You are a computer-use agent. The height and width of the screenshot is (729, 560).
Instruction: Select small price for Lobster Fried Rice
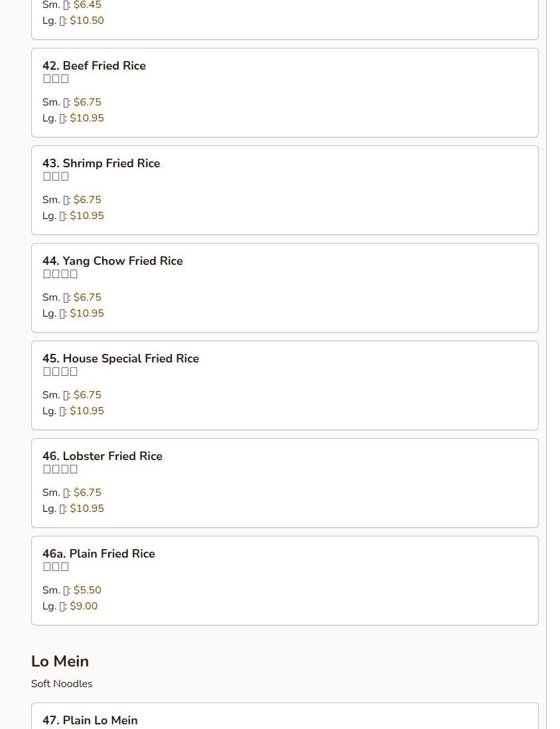pyautogui.click(x=88, y=493)
